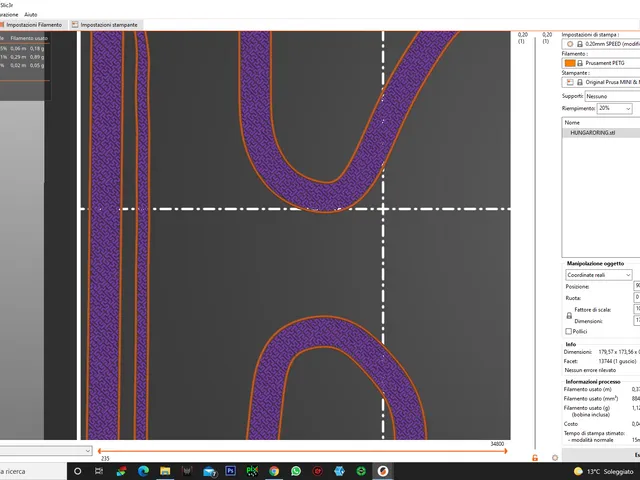Open the blue hexagon app on taskbar
The height and width of the screenshot is (480, 640).
pyautogui.click(x=339, y=471)
